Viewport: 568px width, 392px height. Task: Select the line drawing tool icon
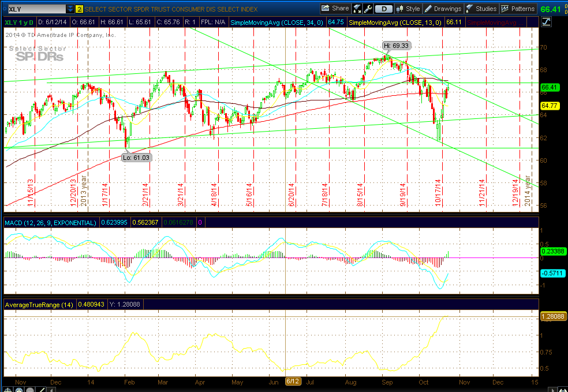pos(42,390)
